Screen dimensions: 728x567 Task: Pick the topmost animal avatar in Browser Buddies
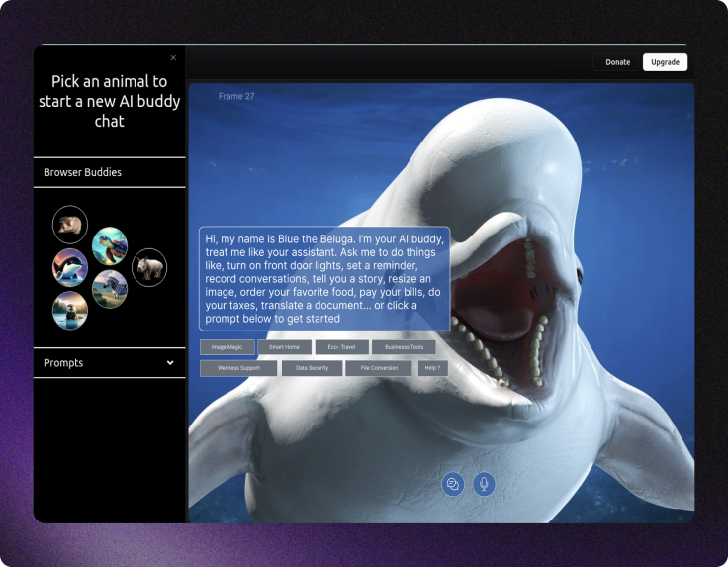point(70,225)
